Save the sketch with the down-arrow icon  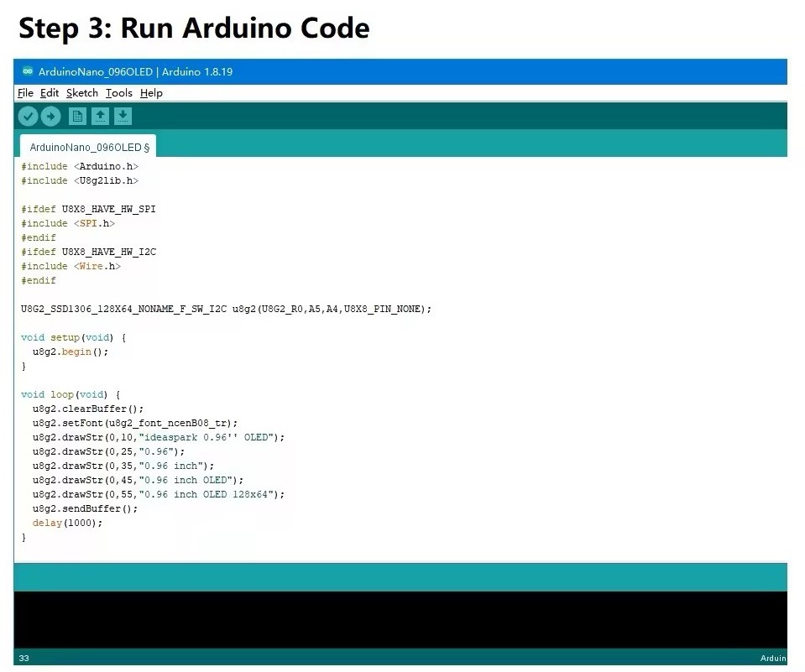pos(123,117)
